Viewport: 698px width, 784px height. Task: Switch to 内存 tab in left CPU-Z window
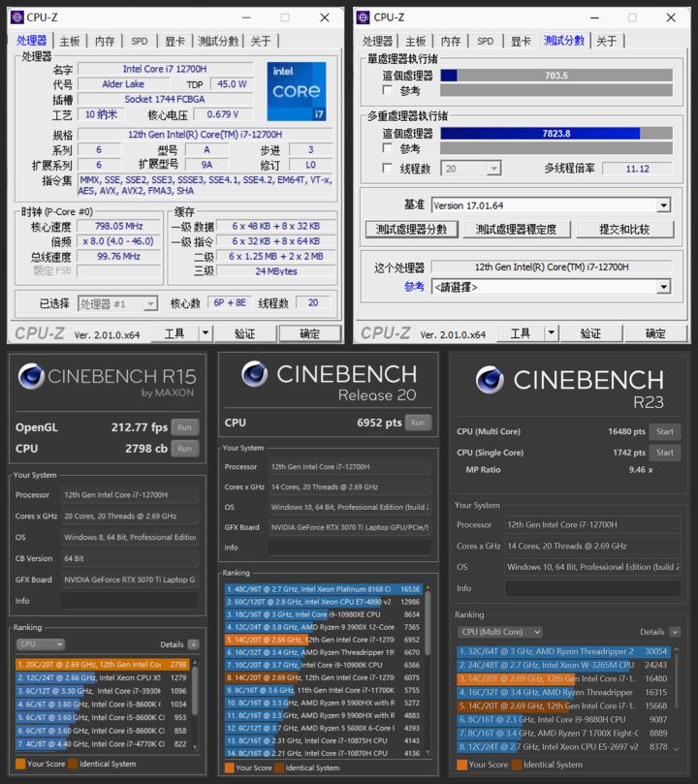pos(105,41)
